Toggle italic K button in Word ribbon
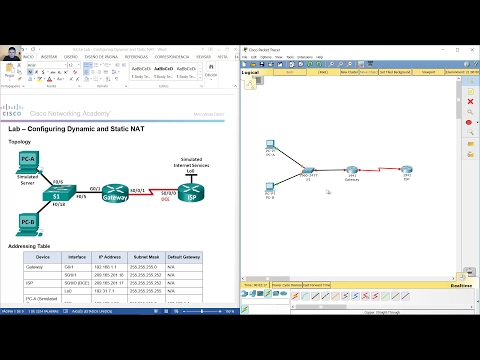The image size is (480, 360). 37,72
